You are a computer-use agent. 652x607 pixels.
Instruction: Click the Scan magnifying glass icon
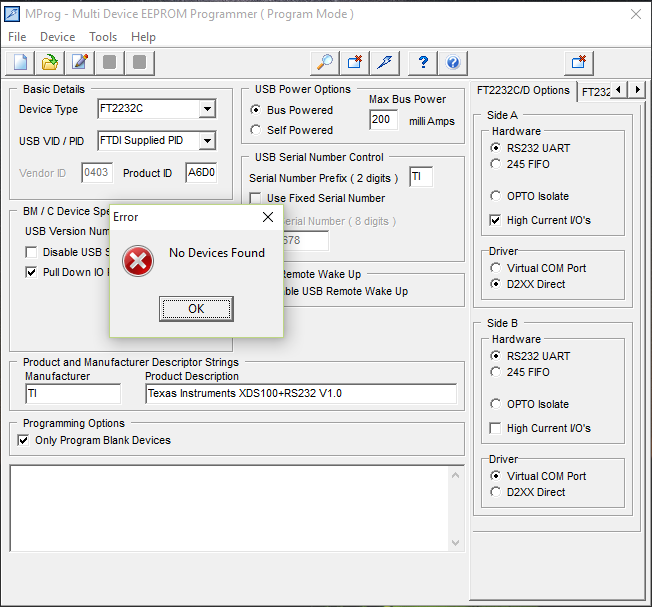point(325,63)
